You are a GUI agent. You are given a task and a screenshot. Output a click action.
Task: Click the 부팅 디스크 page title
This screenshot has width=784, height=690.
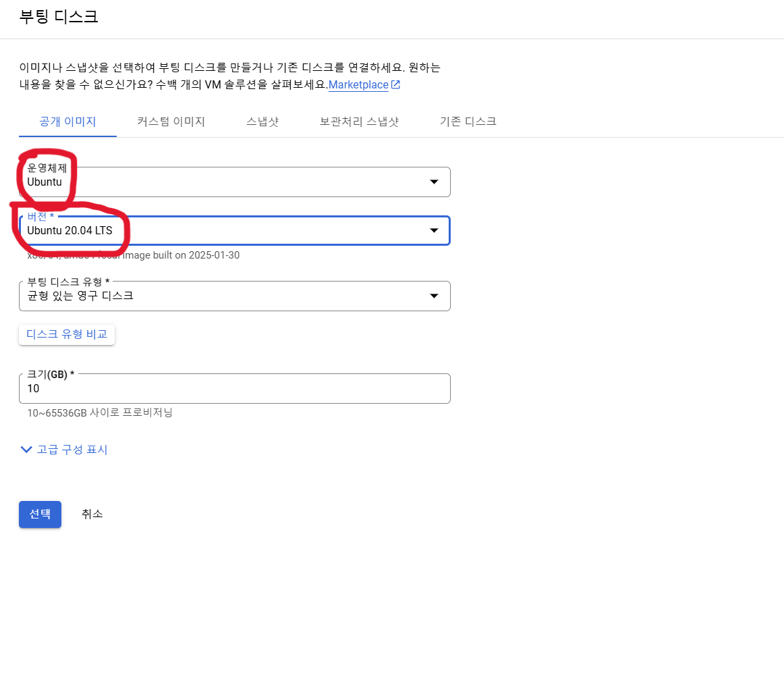59,17
